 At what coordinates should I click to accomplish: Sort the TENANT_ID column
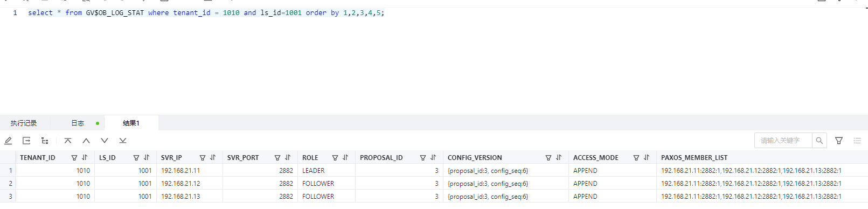[85, 158]
